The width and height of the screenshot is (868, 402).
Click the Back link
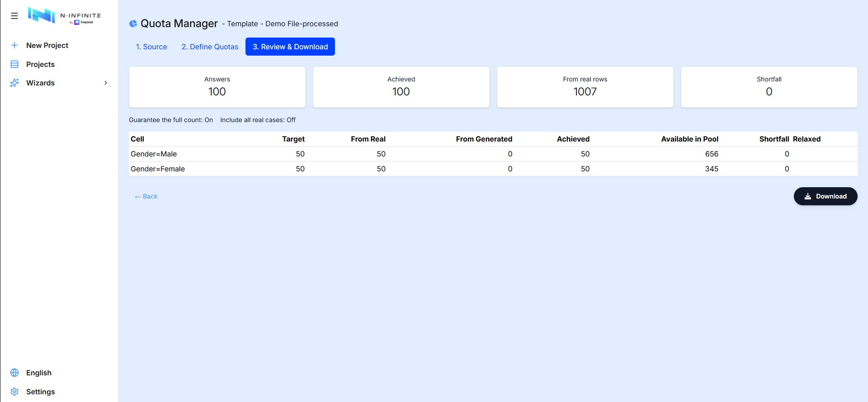pyautogui.click(x=146, y=196)
